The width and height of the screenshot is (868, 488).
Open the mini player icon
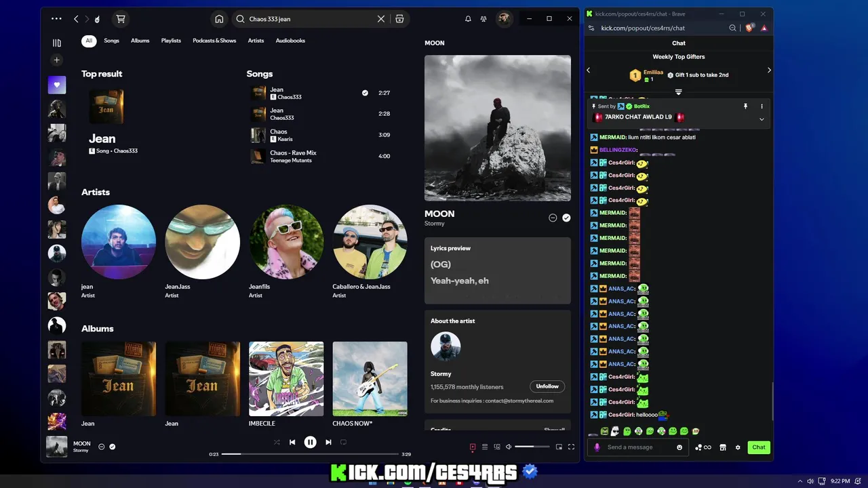559,447
